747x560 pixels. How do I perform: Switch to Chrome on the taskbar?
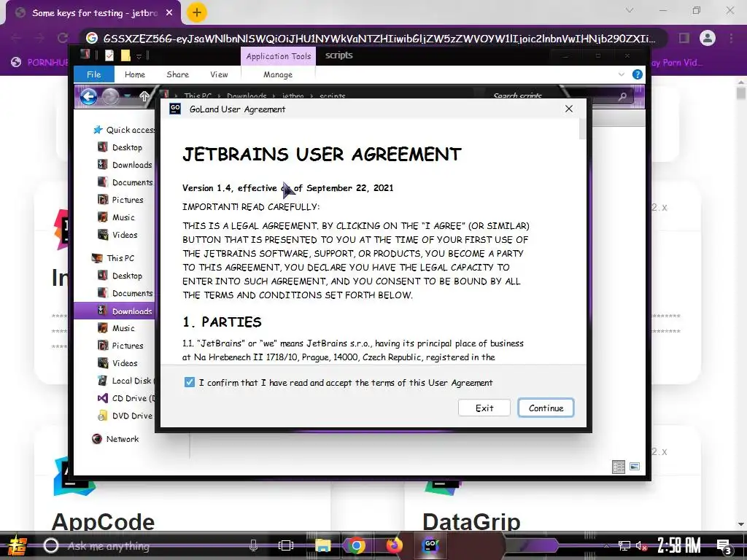[356, 545]
